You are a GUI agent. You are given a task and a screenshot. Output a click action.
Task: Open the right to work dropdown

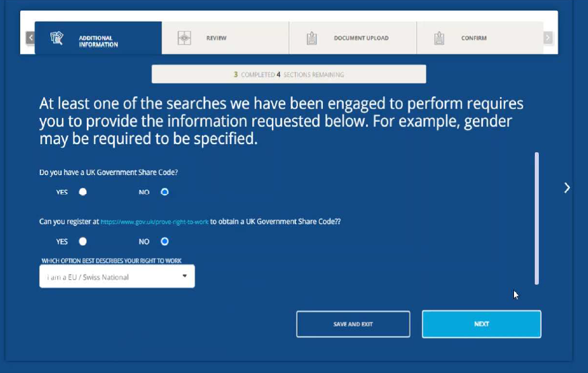coord(116,277)
